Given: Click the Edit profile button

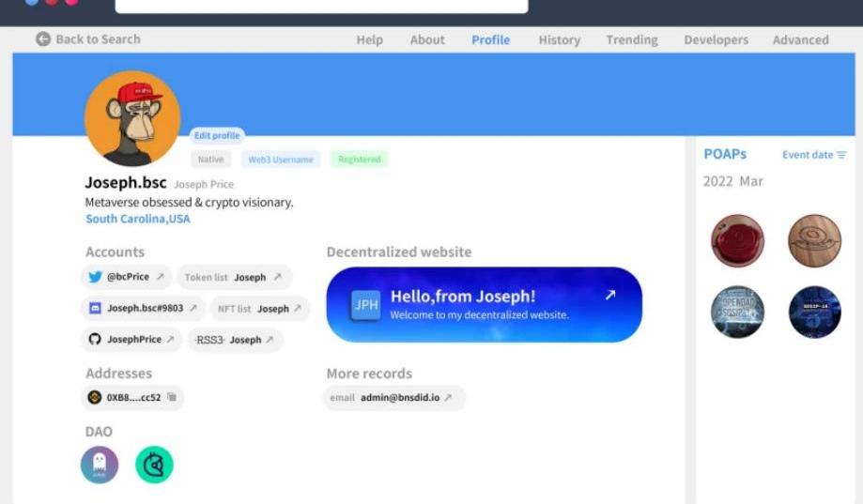Looking at the screenshot, I should tap(217, 135).
